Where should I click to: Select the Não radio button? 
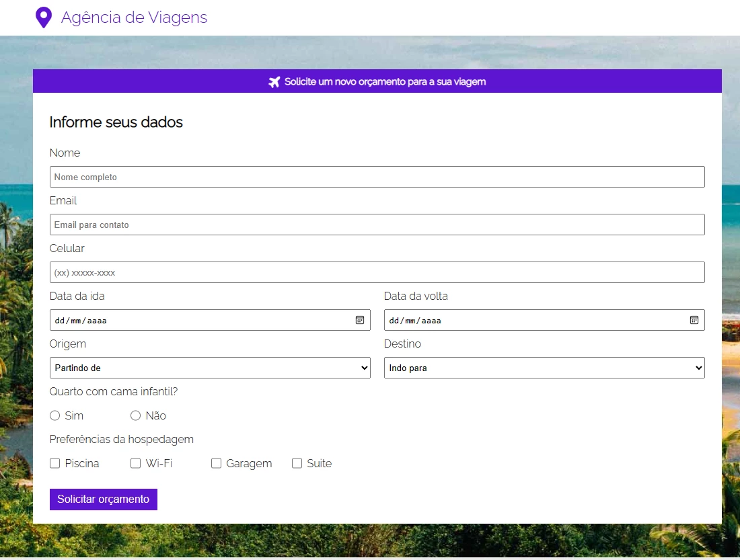pyautogui.click(x=135, y=415)
